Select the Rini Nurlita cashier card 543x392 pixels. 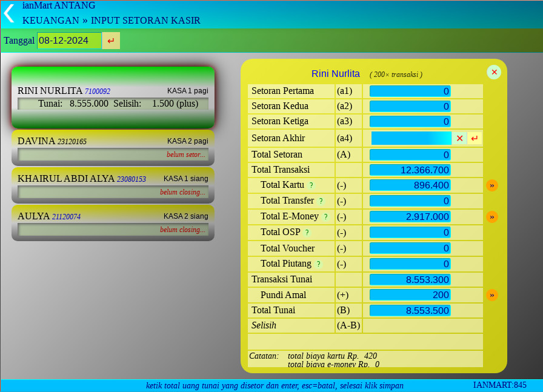pyautogui.click(x=113, y=97)
